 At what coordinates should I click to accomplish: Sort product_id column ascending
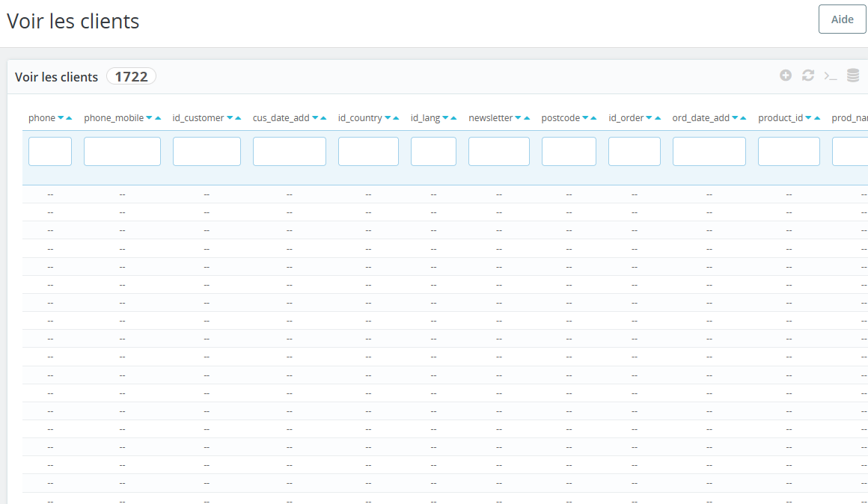click(x=817, y=118)
